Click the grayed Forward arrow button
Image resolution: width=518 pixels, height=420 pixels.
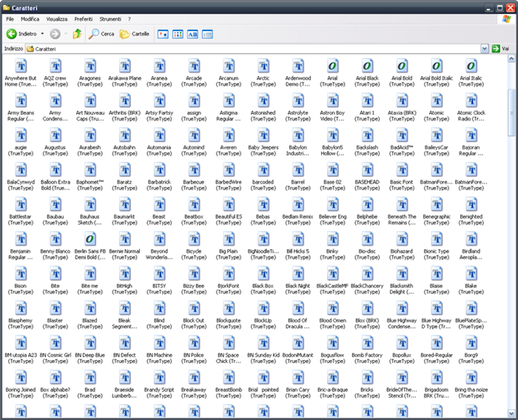55,33
